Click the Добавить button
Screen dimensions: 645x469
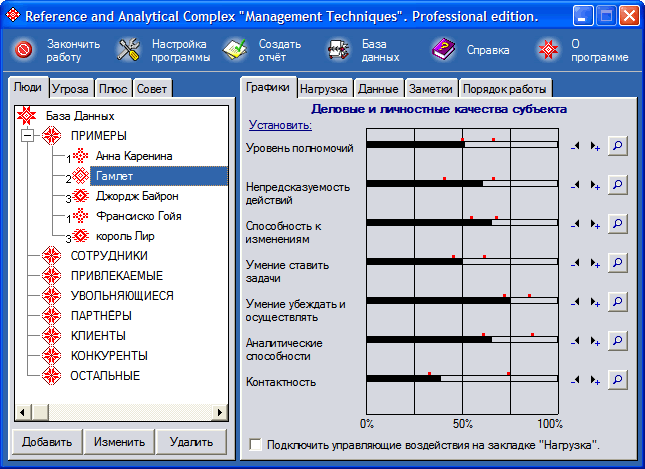[47, 442]
